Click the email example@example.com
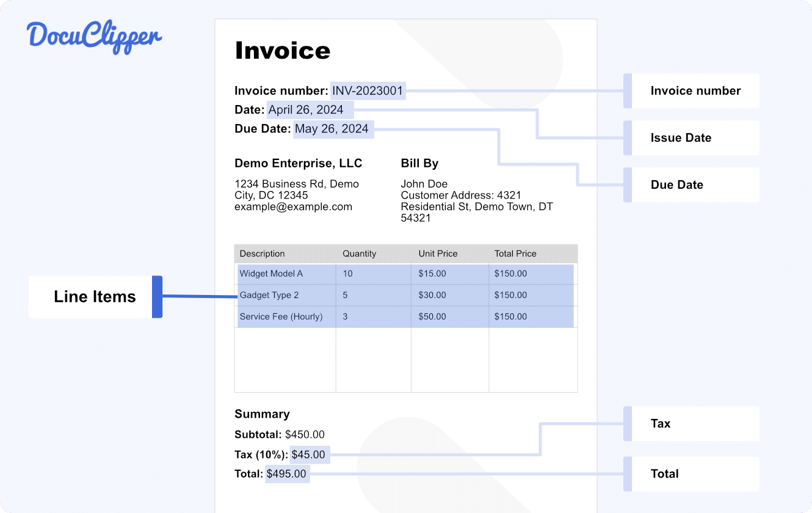812x513 pixels. [x=292, y=206]
